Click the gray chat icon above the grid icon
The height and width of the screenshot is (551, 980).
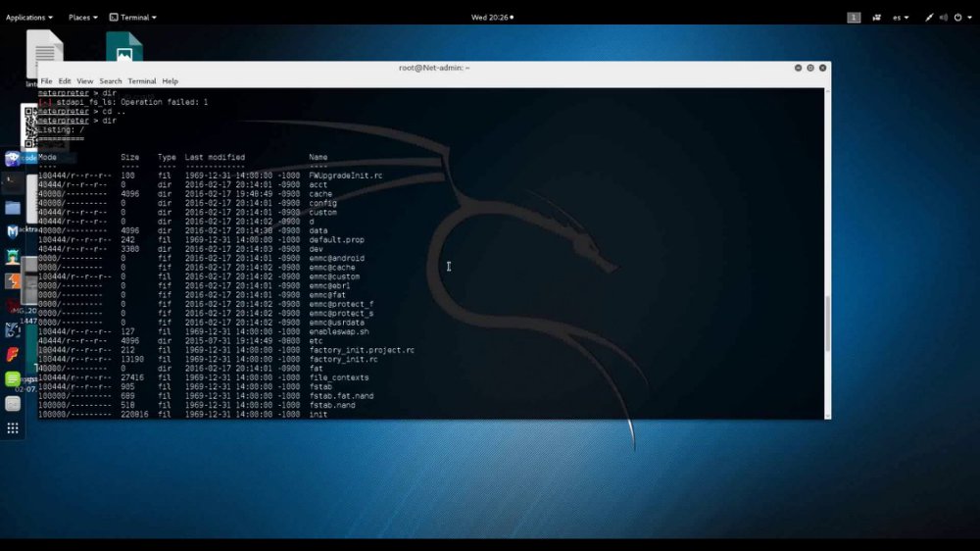[13, 404]
